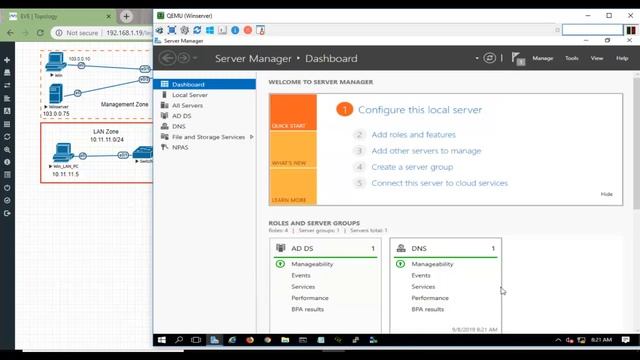The image size is (640, 360).
Task: Click Manageability in the AD DS tile
Action: (312, 264)
